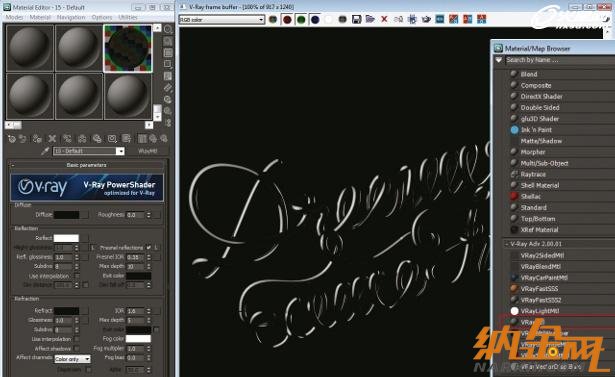
Task: Switch to RGB channels in frame buffer
Action: [x=273, y=19]
